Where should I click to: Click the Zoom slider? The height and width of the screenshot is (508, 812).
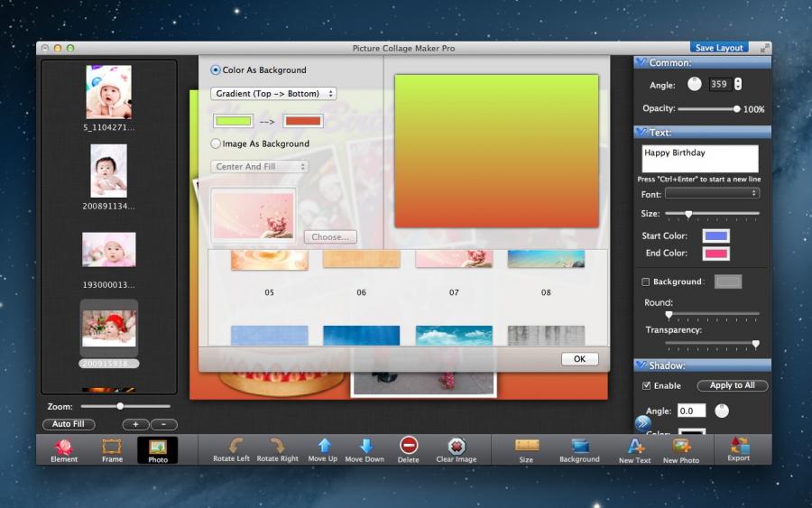coord(125,407)
